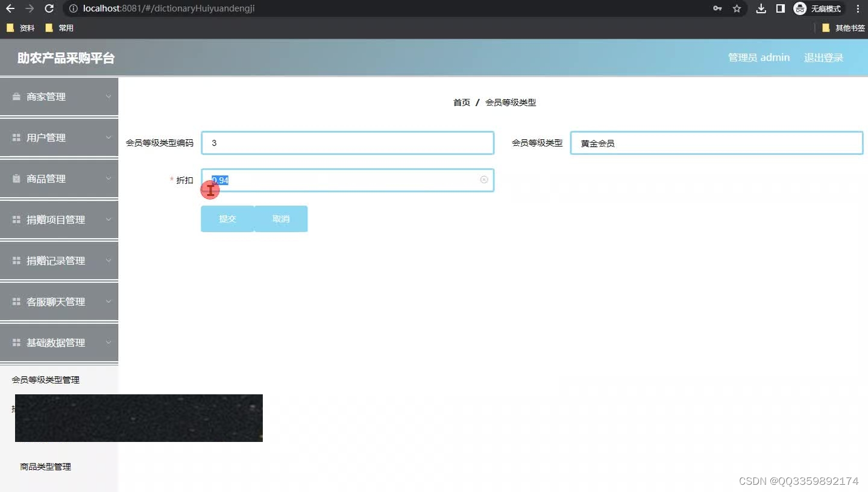The width and height of the screenshot is (868, 492).
Task: Open the browser downloads icon
Action: pos(761,8)
